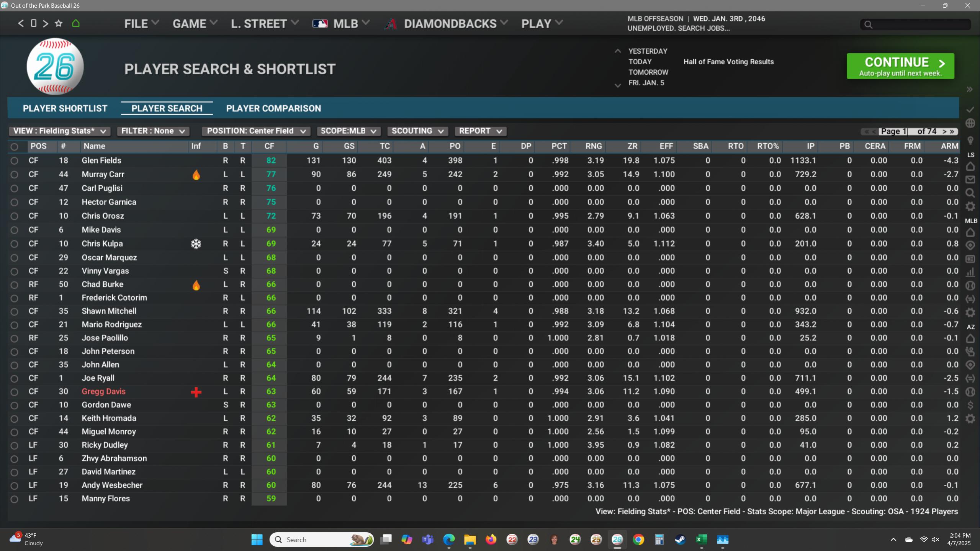This screenshot has height=551, width=980.
Task: Click the red injury cross by Gregg Davis
Action: [x=196, y=392]
